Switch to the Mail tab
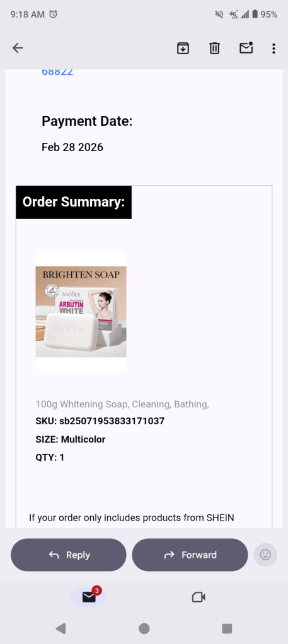 coord(89,596)
